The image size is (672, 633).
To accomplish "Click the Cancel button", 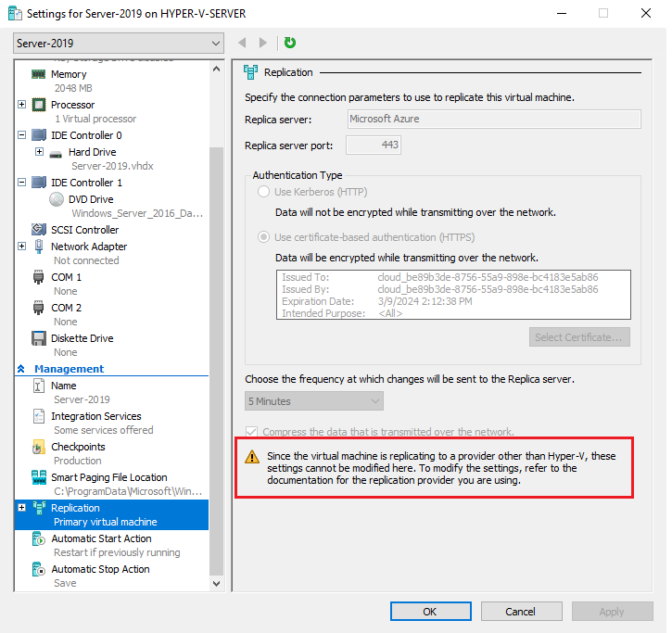I will pos(521,611).
